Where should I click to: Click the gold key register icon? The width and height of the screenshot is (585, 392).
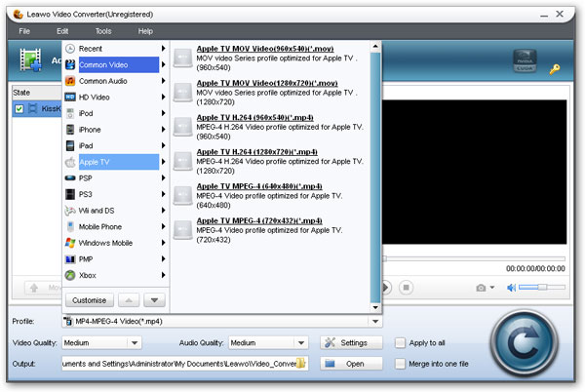pyautogui.click(x=555, y=69)
